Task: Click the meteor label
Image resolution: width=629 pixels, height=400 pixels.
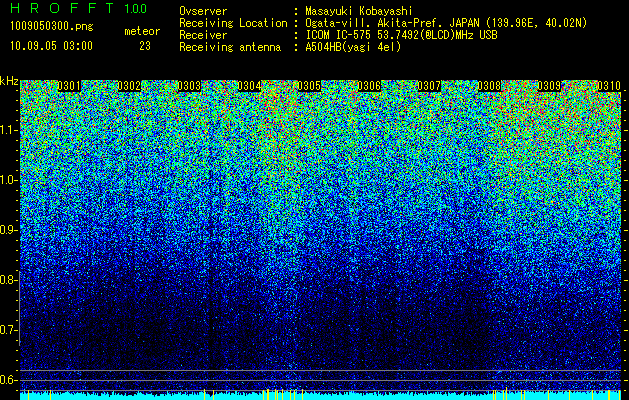Action: [x=142, y=31]
